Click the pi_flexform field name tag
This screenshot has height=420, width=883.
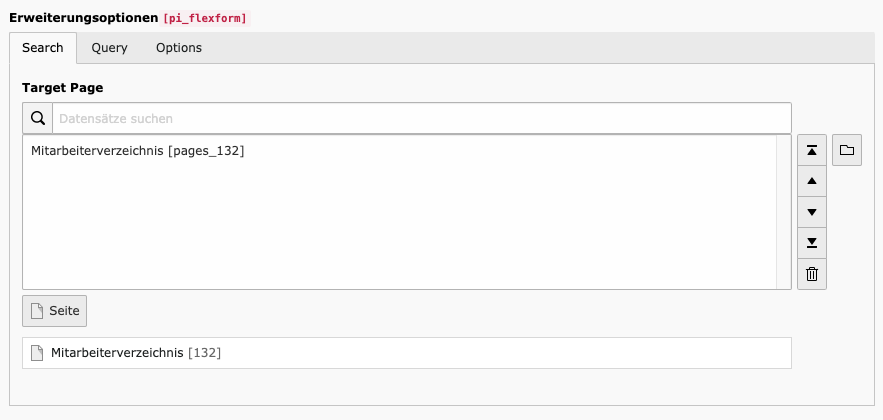[205, 19]
